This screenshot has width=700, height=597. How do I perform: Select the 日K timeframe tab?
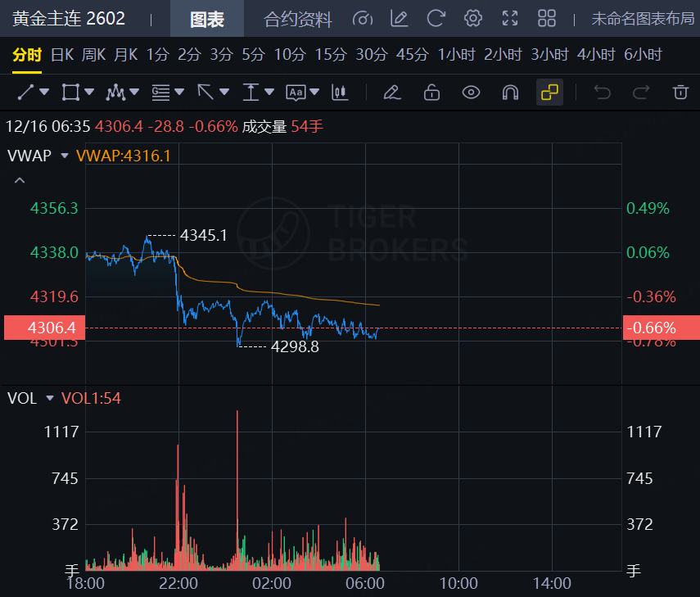(x=62, y=55)
